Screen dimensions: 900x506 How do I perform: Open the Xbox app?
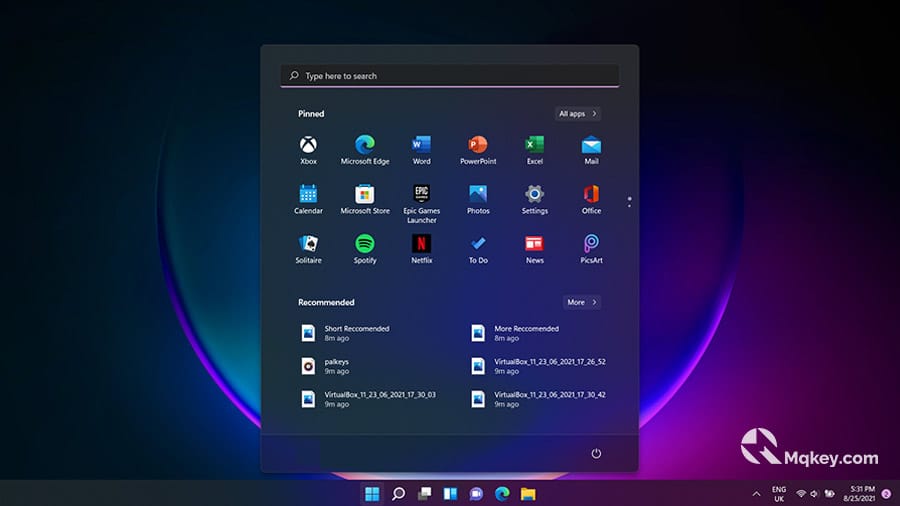pos(308,150)
